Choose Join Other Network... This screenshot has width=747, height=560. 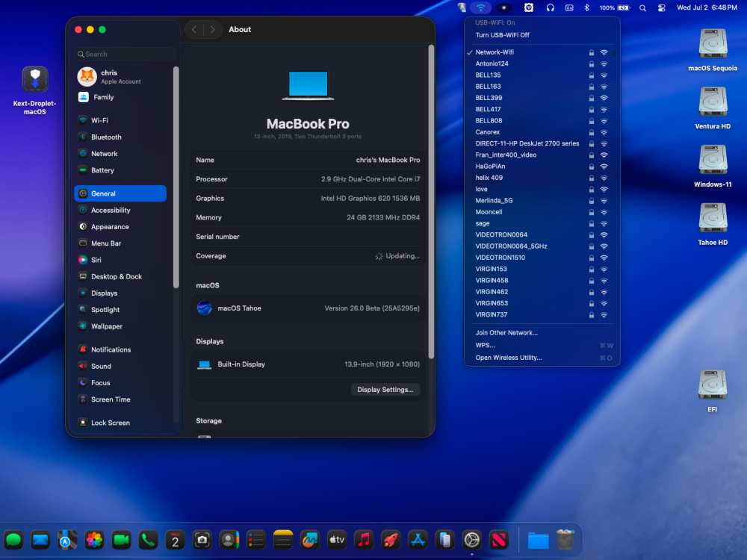pos(542,333)
